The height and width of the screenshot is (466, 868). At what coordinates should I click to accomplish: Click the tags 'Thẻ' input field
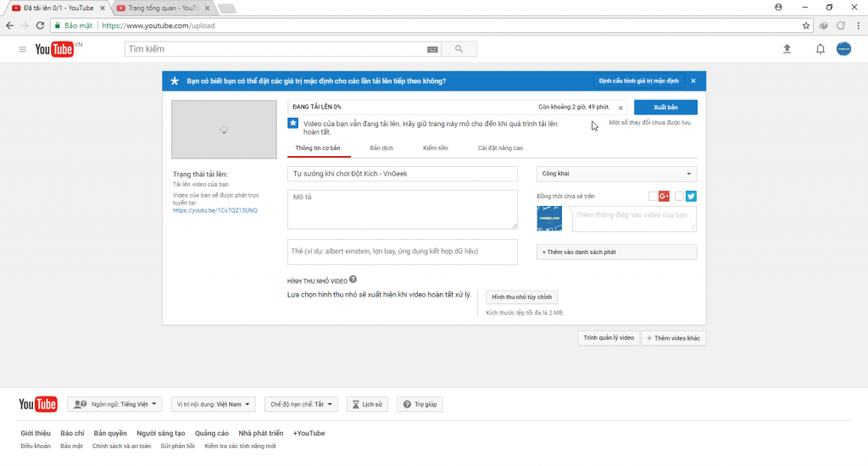[403, 252]
